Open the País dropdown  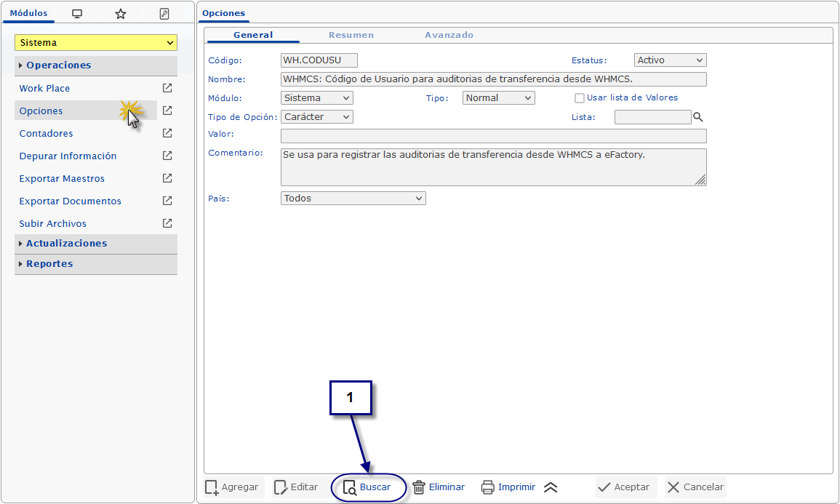[353, 198]
